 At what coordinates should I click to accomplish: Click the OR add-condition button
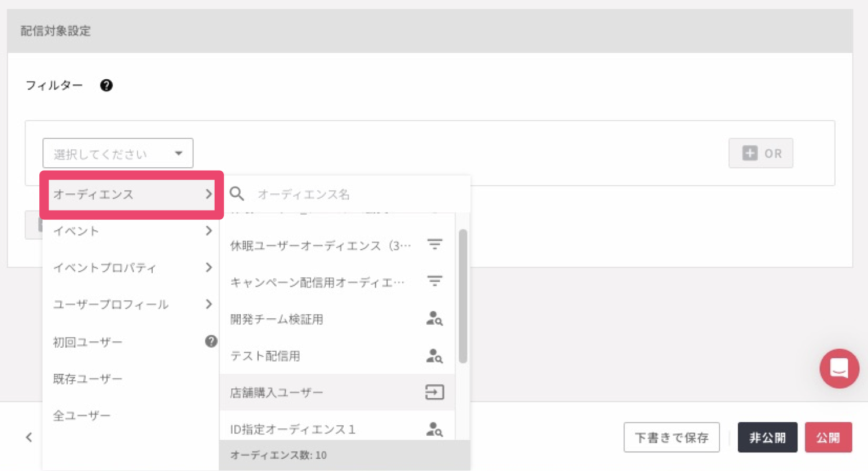click(x=761, y=153)
